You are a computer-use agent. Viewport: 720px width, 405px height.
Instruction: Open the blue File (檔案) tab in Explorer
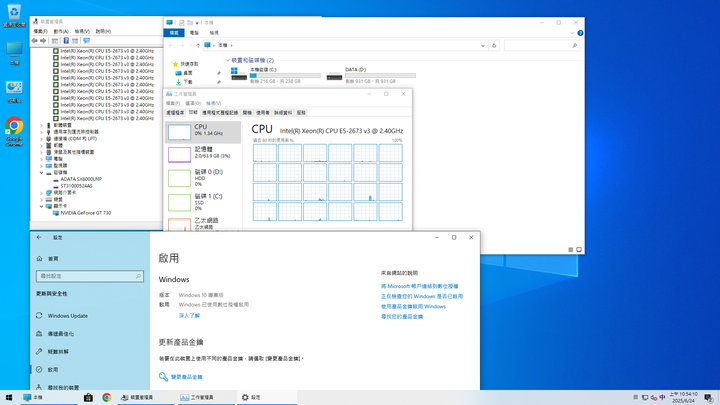pyautogui.click(x=174, y=33)
